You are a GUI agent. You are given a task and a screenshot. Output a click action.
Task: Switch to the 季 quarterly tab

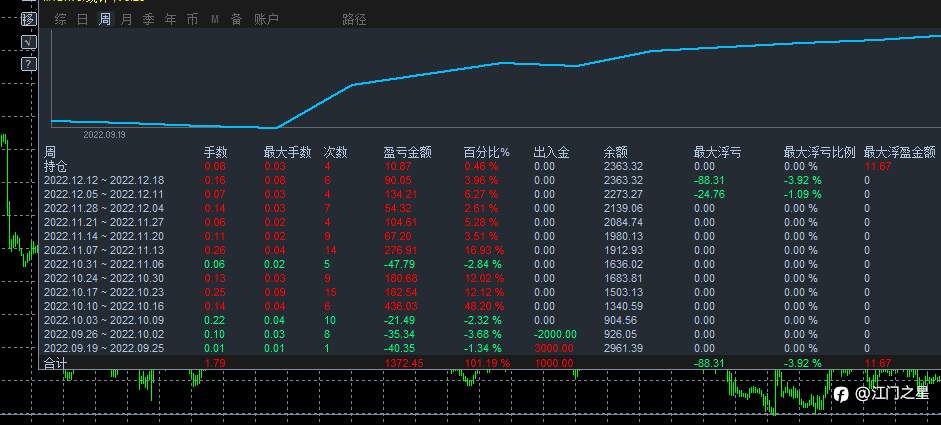point(148,19)
